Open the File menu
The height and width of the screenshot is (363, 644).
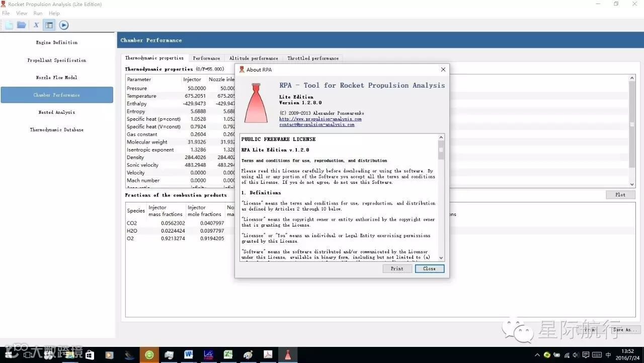(x=6, y=13)
